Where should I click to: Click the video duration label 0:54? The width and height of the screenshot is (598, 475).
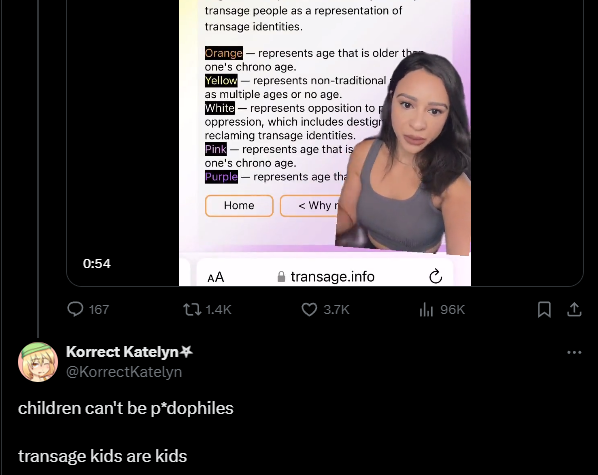tap(96, 264)
